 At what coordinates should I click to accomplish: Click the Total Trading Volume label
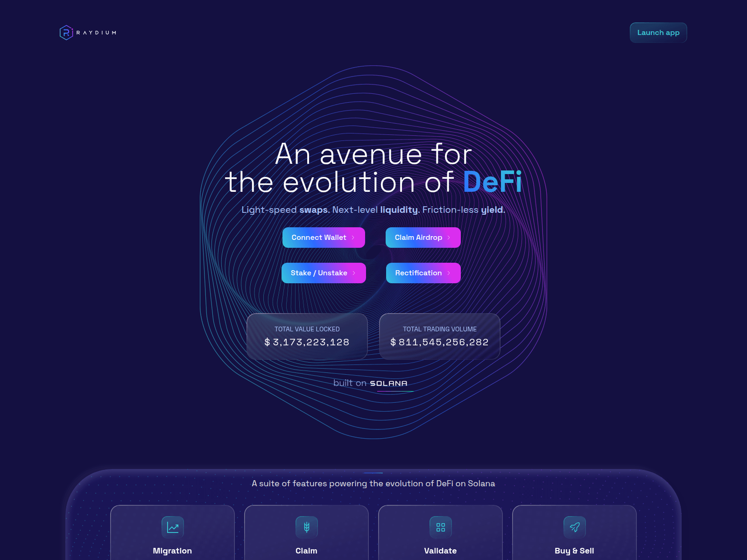click(440, 329)
